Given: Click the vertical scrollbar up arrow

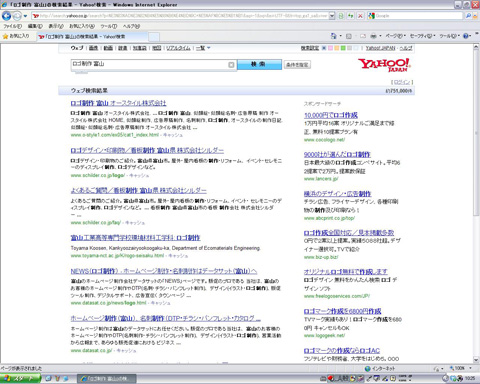Looking at the screenshot, I should [x=476, y=47].
